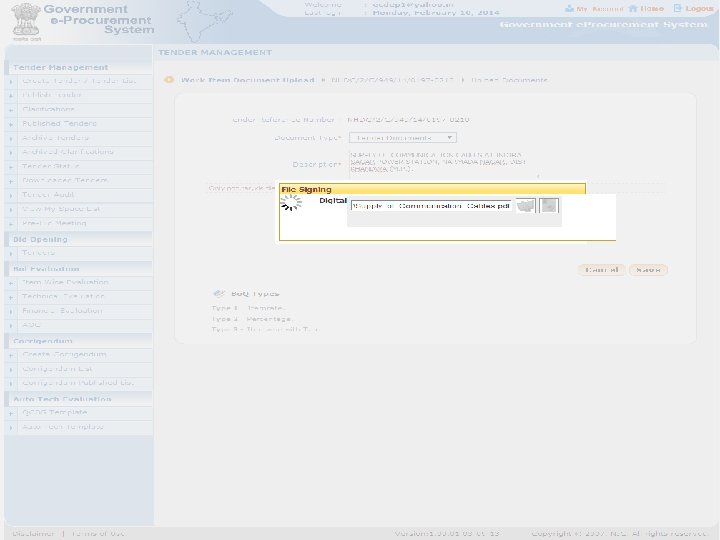Click arrow icon beside Clarifications
Image resolution: width=720 pixels, height=540 pixels.
point(11,110)
